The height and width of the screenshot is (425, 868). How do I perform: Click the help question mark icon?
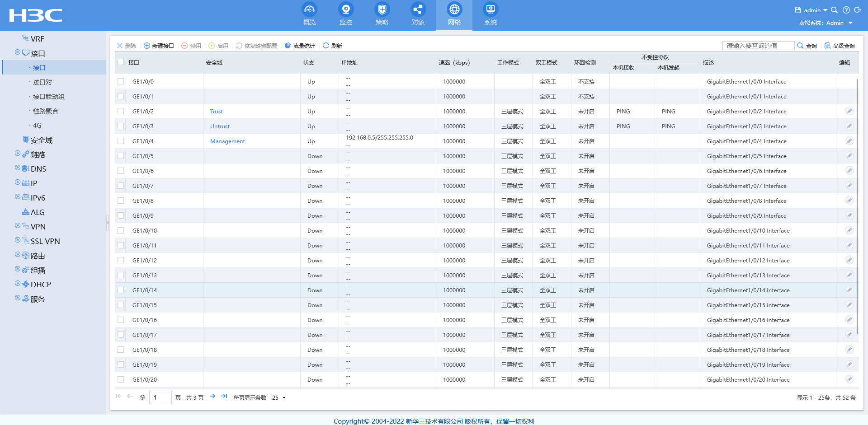(846, 10)
